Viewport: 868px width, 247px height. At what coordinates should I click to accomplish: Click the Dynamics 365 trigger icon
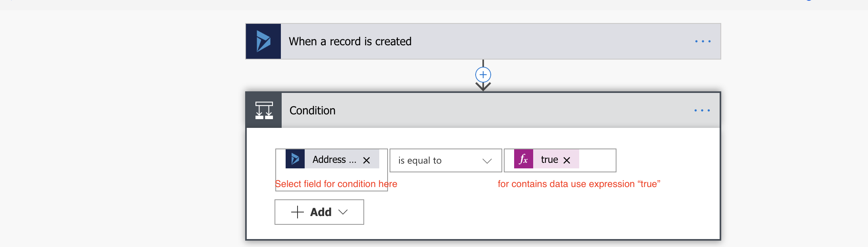[263, 41]
